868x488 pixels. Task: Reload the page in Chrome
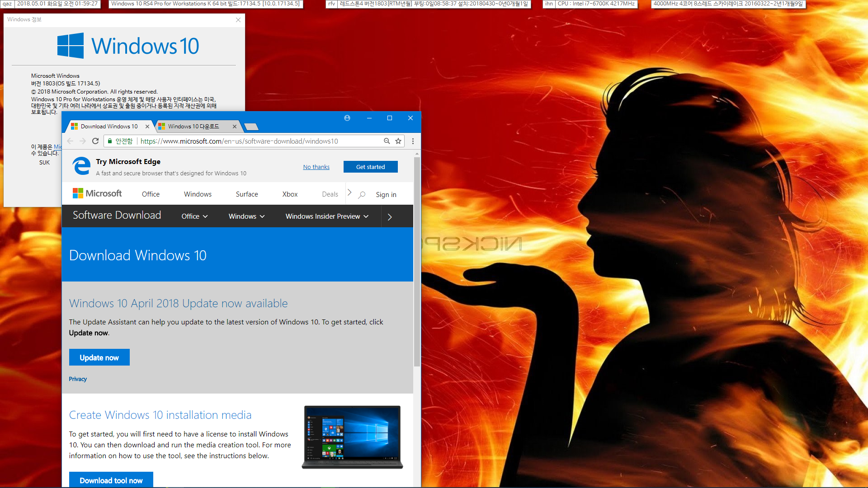95,141
